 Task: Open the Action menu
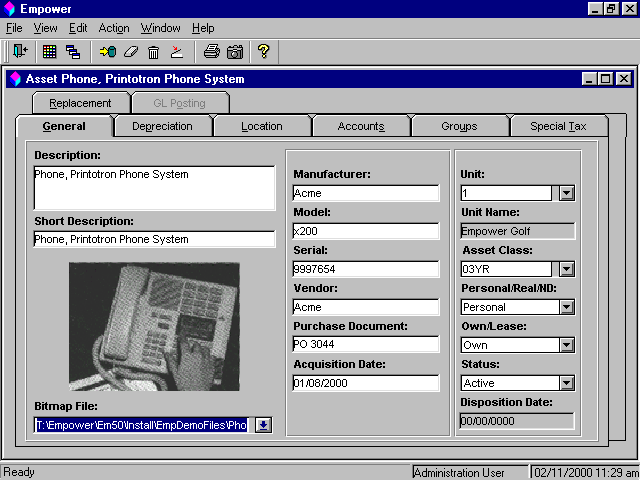[x=114, y=28]
